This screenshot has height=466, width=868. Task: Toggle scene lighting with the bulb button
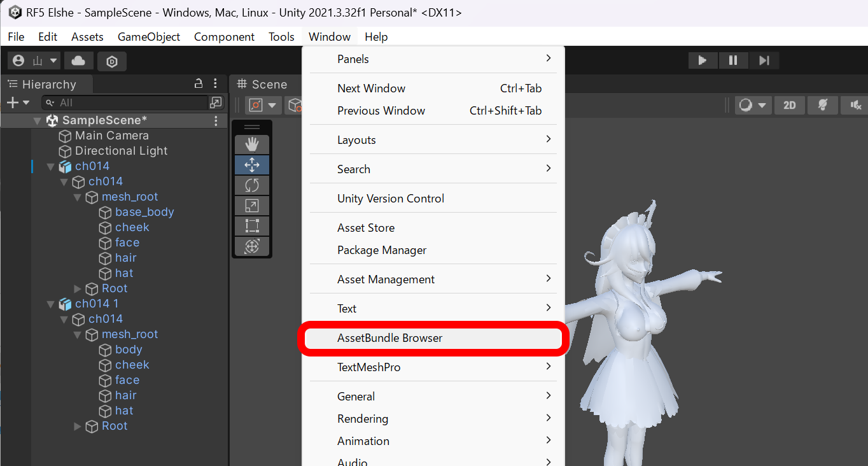point(823,105)
